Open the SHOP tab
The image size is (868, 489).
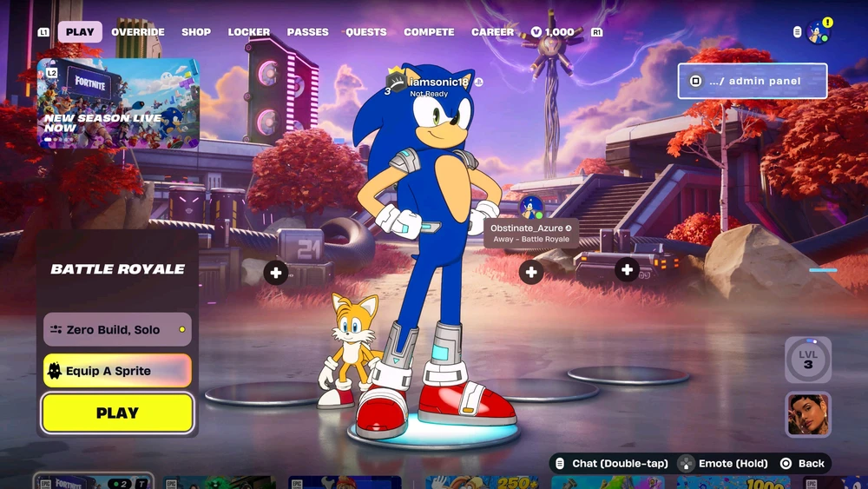196,32
